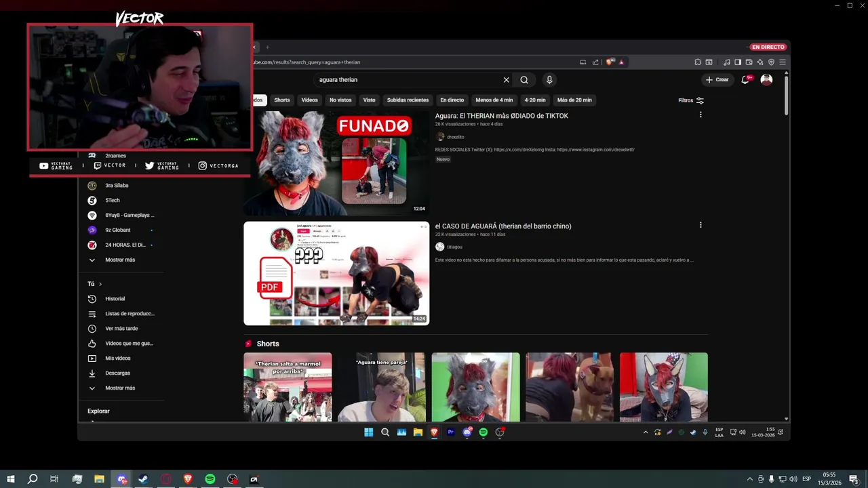
Task: Open Premiere Pro on the streamed taskbar
Action: (450, 432)
